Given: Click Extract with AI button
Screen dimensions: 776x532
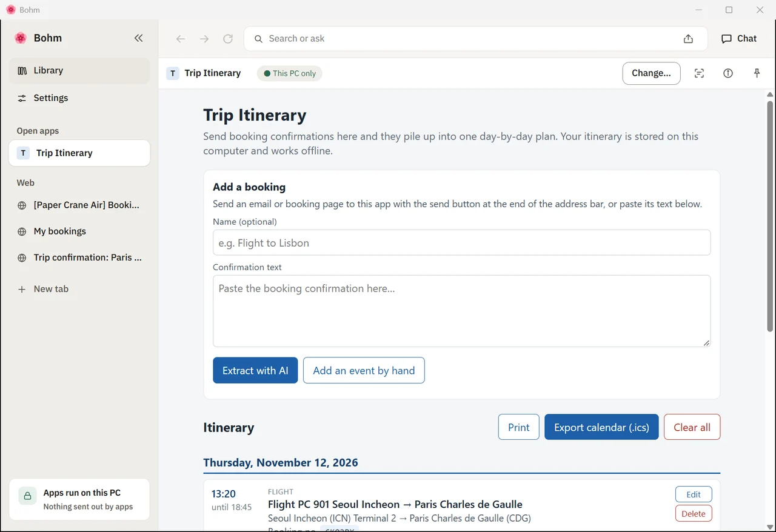Looking at the screenshot, I should pyautogui.click(x=255, y=370).
